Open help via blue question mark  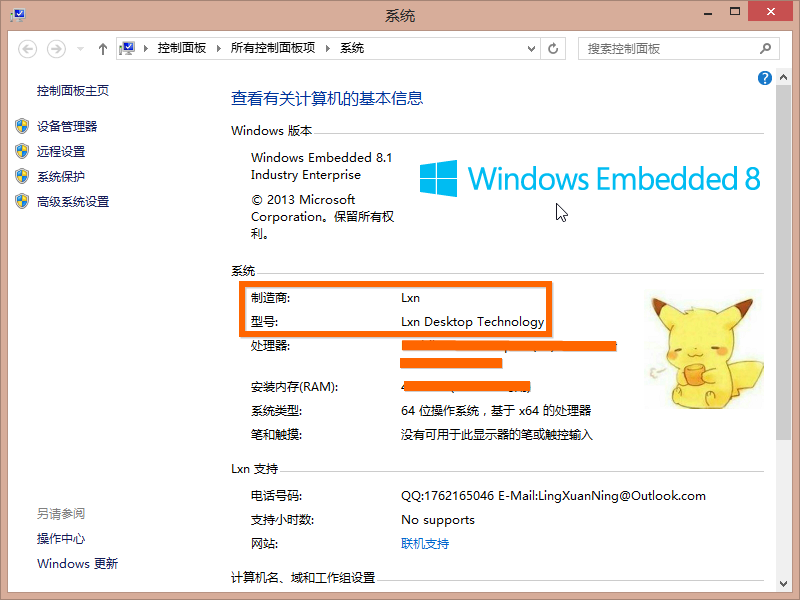click(x=764, y=78)
